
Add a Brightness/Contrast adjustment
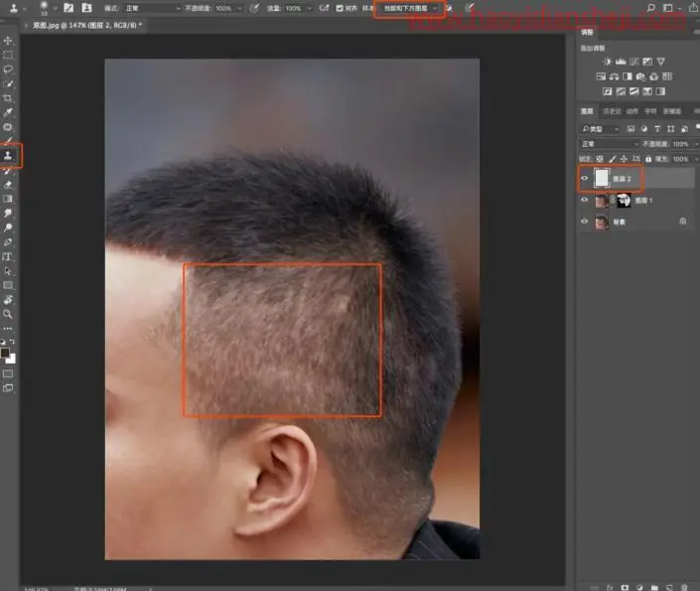(x=607, y=62)
